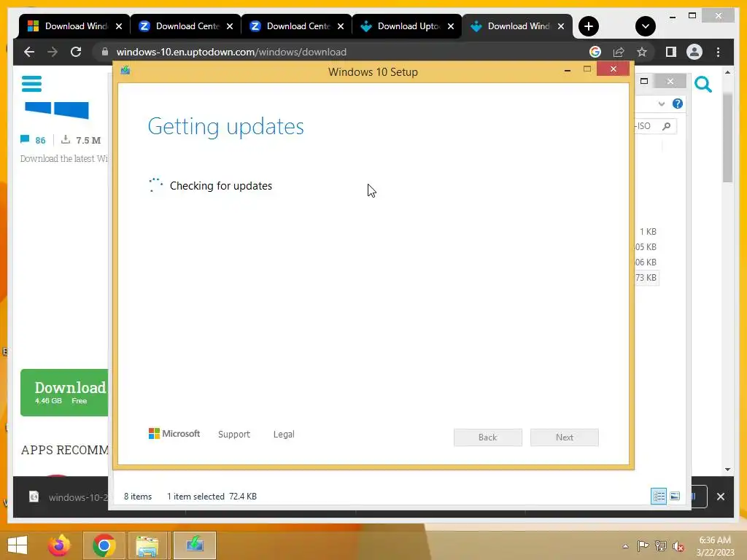
Task: Click the Microsoft logo in Setup
Action: click(x=174, y=434)
